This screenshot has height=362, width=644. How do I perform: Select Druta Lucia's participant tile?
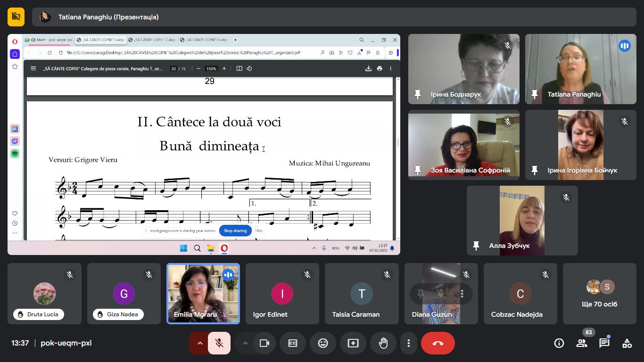pos(44,294)
